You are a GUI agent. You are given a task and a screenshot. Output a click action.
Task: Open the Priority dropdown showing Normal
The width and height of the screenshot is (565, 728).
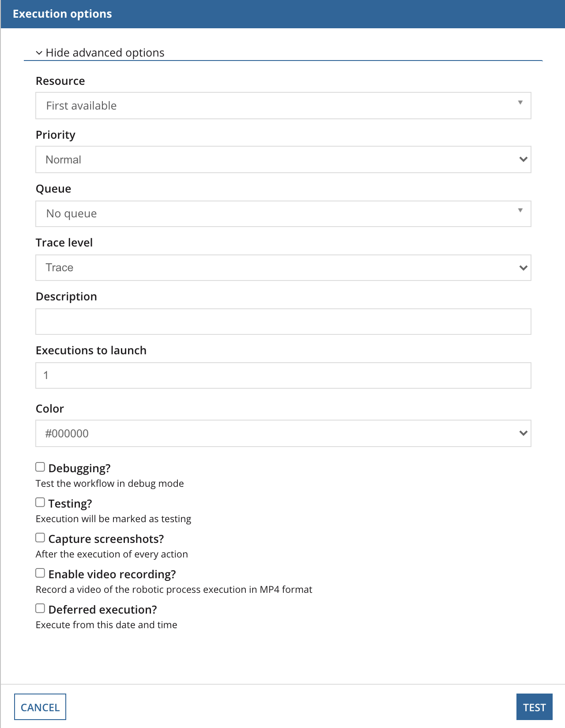[x=282, y=159]
